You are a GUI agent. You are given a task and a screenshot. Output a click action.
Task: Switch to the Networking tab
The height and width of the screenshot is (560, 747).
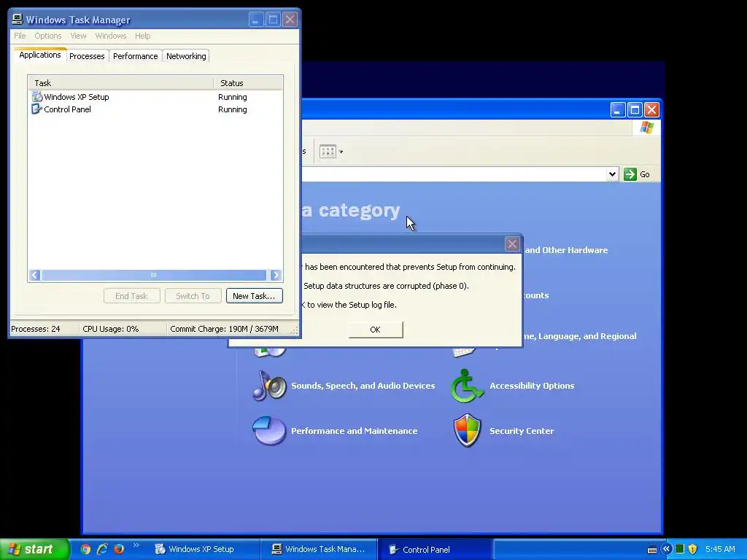186,56
